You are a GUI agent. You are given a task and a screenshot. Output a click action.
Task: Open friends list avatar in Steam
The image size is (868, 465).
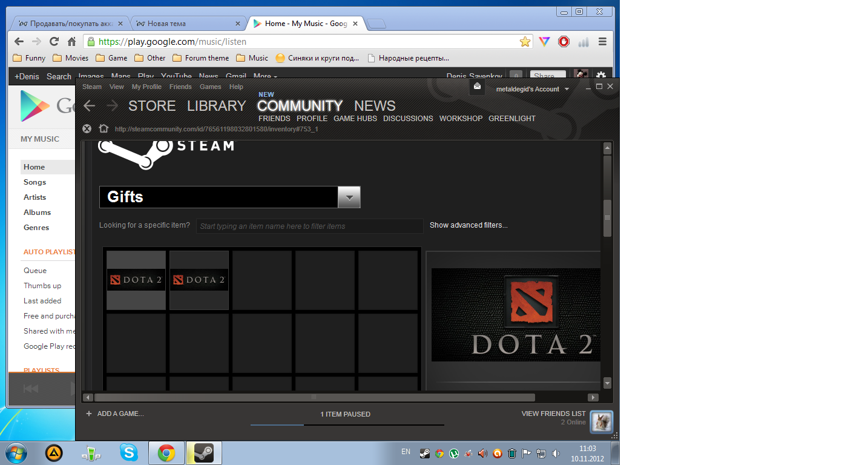point(602,422)
